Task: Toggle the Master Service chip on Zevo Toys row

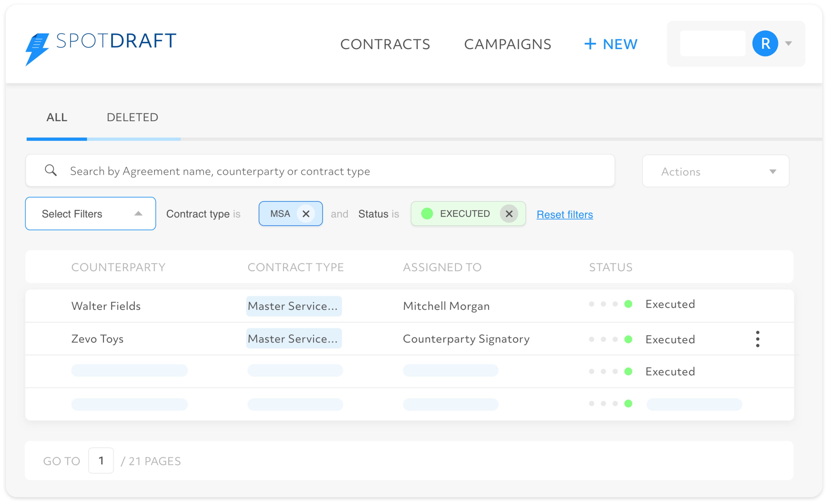Action: pyautogui.click(x=294, y=338)
